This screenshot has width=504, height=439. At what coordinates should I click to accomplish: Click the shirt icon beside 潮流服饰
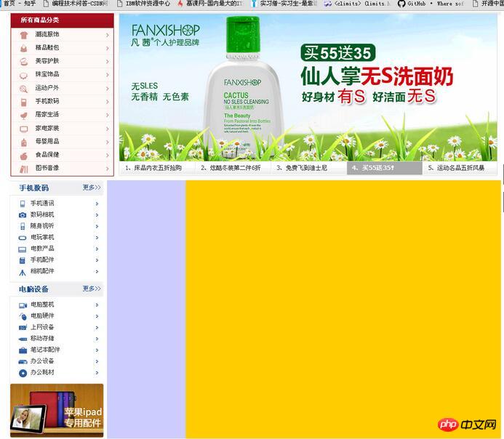pyautogui.click(x=24, y=35)
